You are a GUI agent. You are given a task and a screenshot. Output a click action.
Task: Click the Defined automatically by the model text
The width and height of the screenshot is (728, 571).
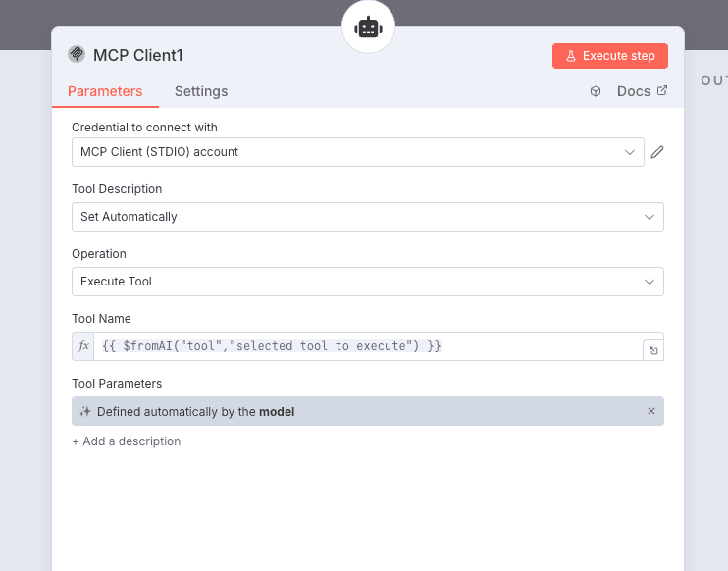(196, 412)
